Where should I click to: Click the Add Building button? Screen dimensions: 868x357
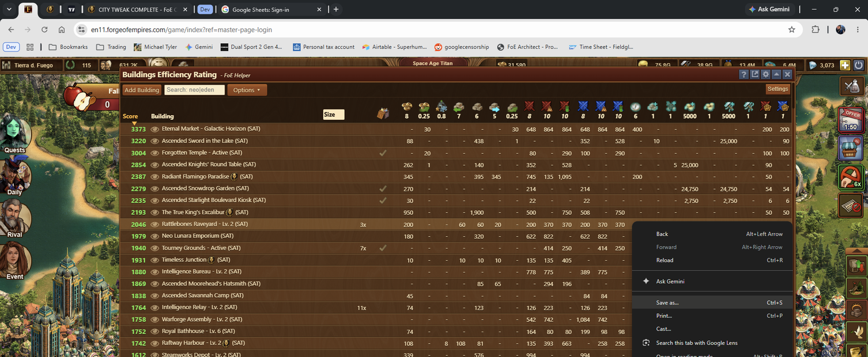[142, 90]
